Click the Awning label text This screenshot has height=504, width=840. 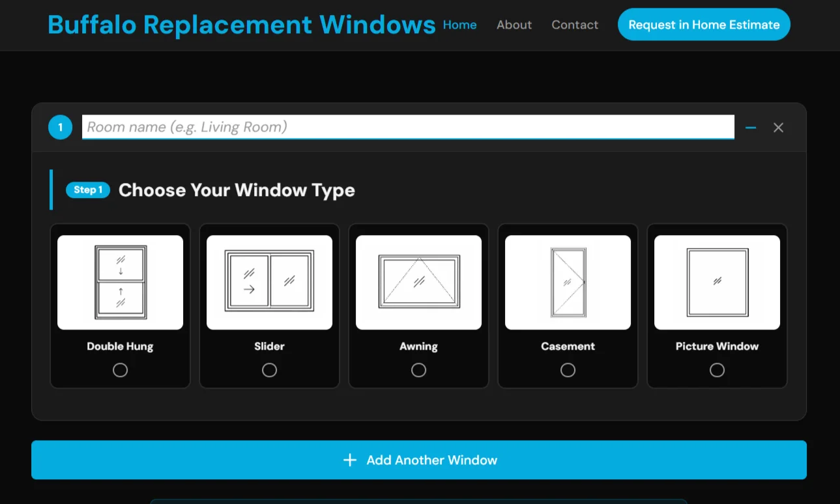(x=418, y=346)
